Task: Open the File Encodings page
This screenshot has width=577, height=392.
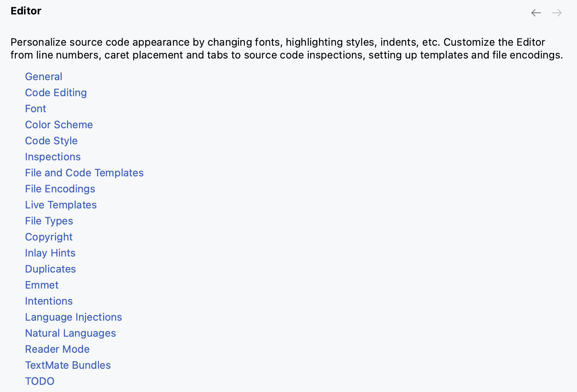Action: click(60, 189)
